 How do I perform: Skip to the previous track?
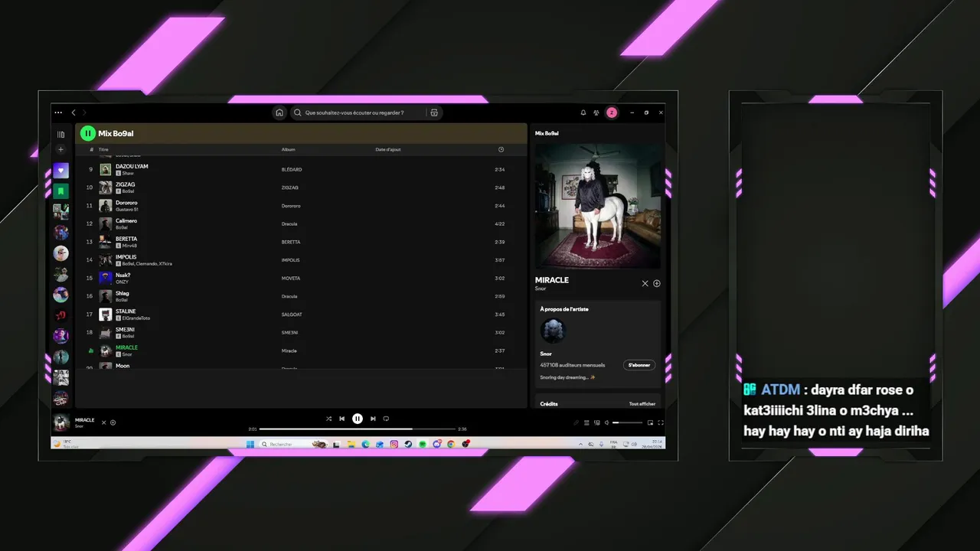point(342,419)
